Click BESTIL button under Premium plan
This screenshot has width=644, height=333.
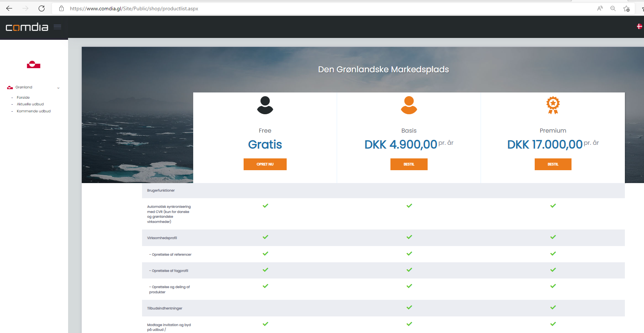pyautogui.click(x=553, y=164)
